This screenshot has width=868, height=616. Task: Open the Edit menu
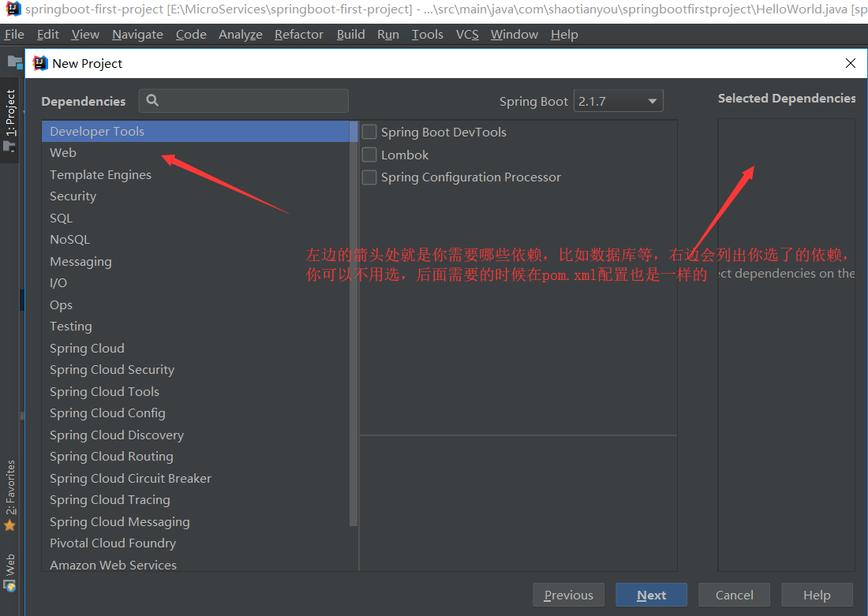click(x=48, y=35)
